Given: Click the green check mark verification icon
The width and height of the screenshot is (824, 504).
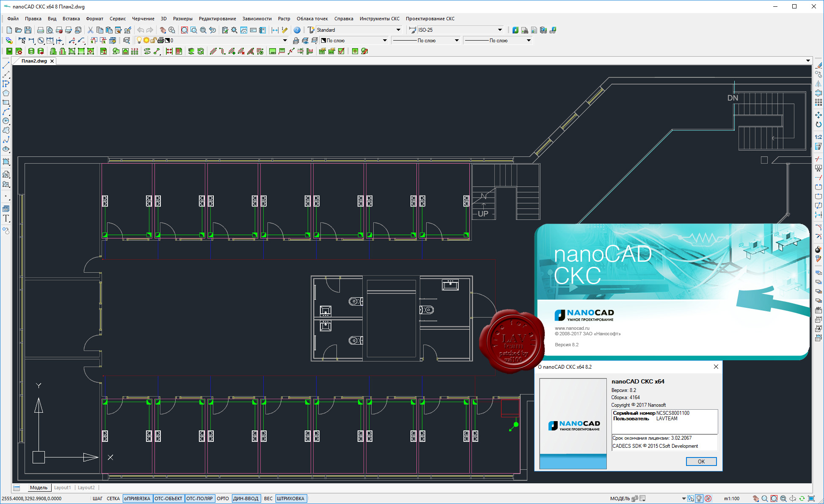Looking at the screenshot, I should (341, 51).
